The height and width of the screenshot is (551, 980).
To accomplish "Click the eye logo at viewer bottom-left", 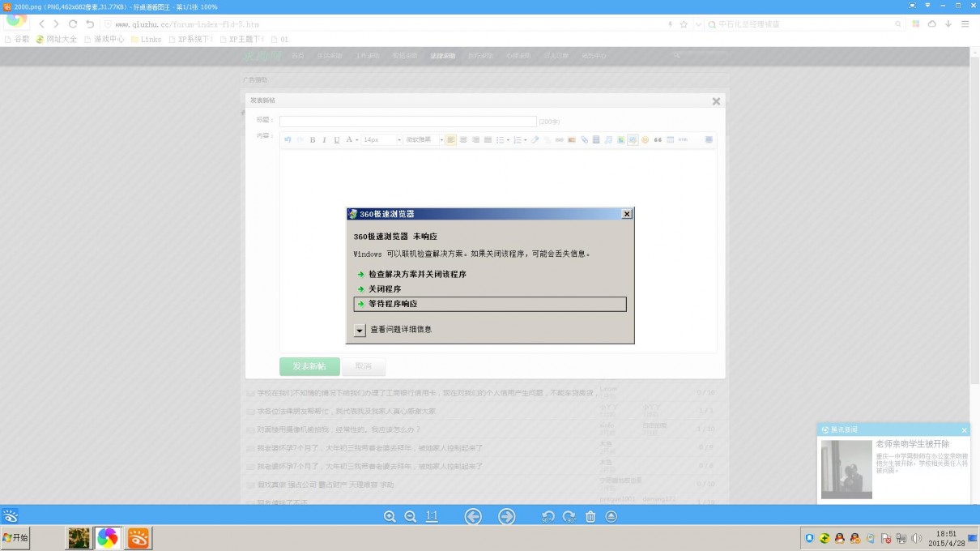I will coord(10,516).
